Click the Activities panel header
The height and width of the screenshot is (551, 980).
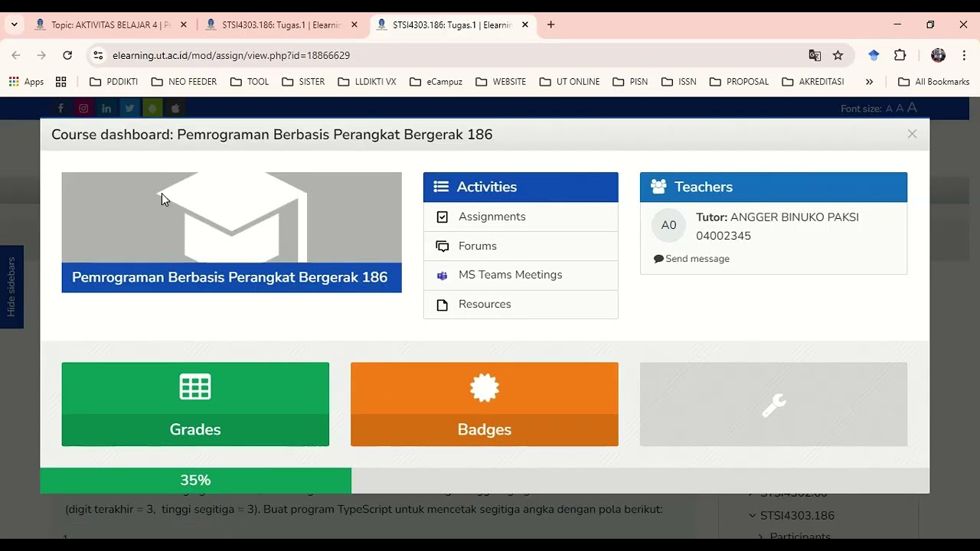point(521,187)
